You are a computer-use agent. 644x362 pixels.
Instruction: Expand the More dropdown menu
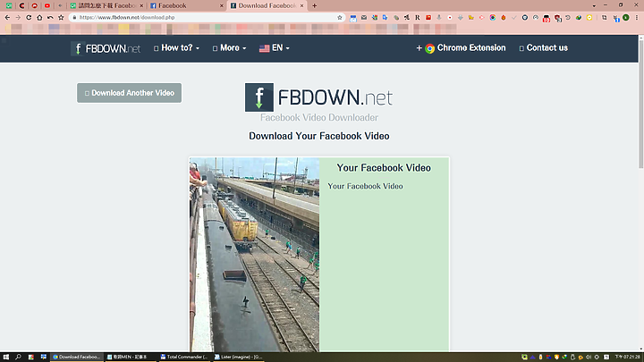230,48
